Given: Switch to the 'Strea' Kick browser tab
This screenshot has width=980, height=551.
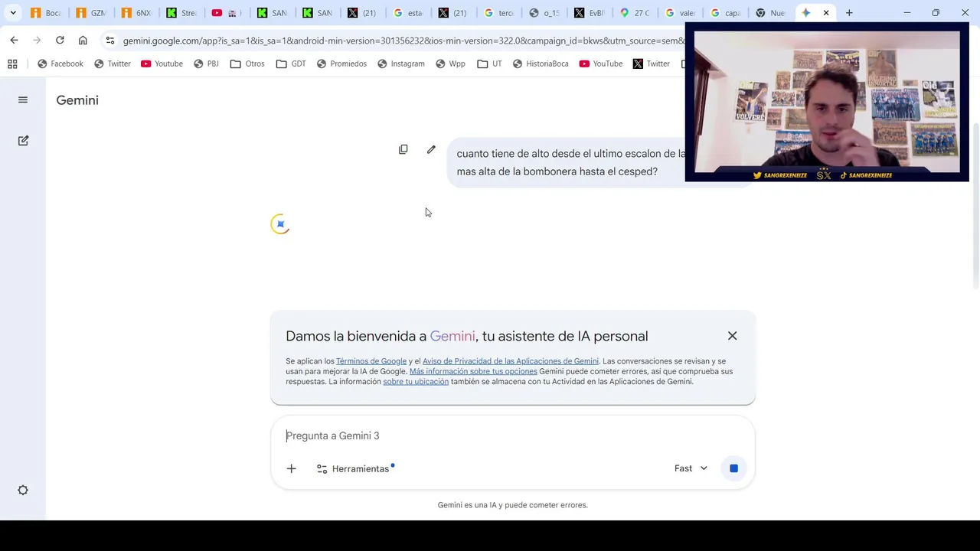Looking at the screenshot, I should 181,13.
